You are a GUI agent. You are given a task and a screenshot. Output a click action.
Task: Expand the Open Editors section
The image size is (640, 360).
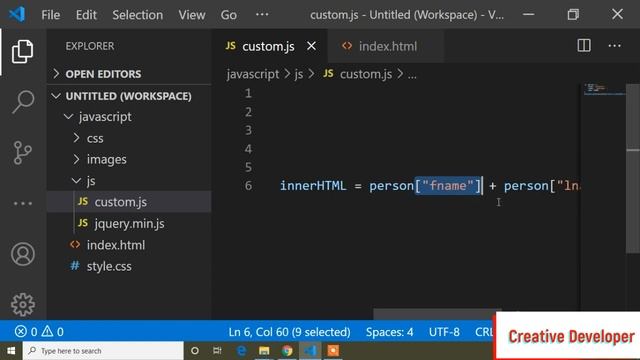tap(129, 74)
